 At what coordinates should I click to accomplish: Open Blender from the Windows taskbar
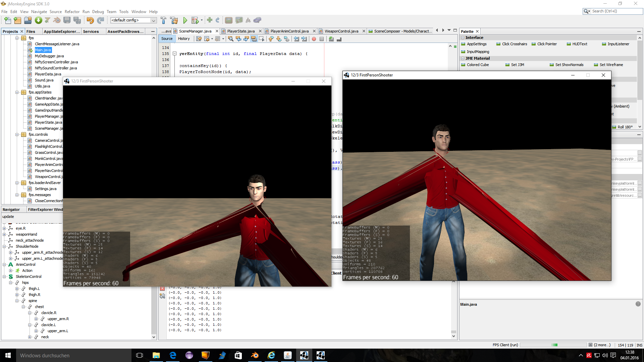pos(255,355)
